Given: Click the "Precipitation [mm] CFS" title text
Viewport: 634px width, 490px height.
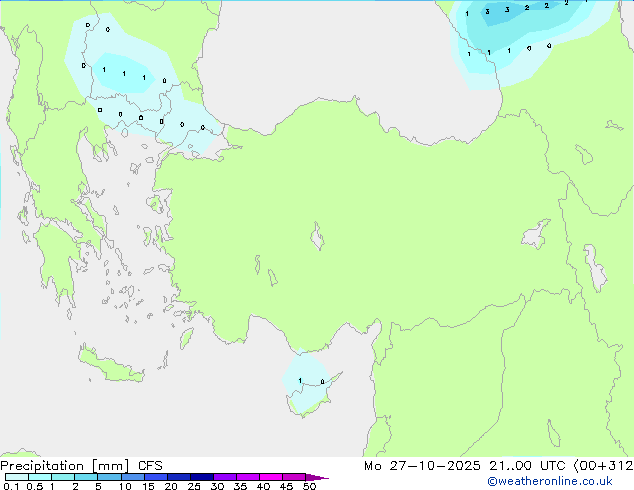Looking at the screenshot, I should (x=81, y=466).
